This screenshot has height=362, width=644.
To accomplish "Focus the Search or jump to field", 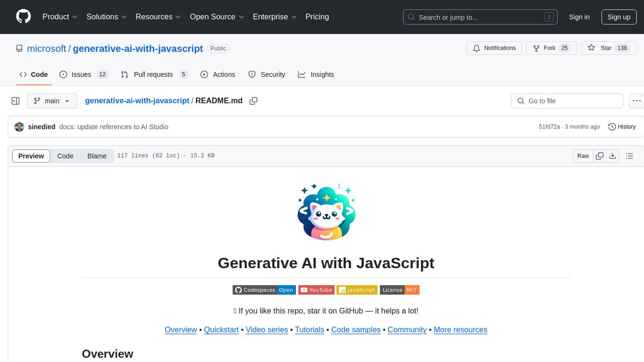I will click(480, 17).
